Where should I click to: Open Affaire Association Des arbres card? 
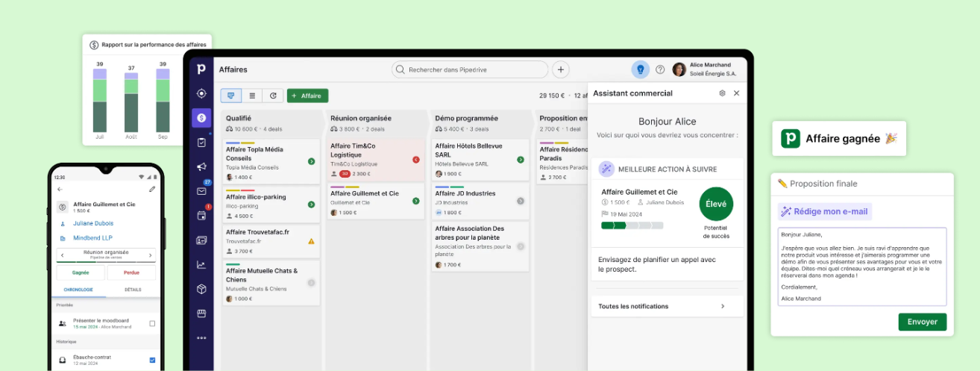point(480,246)
